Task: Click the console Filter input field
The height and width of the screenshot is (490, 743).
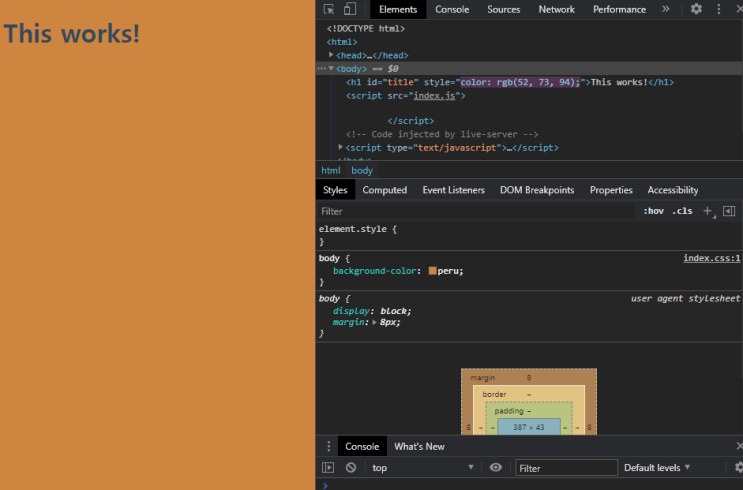Action: (x=566, y=468)
